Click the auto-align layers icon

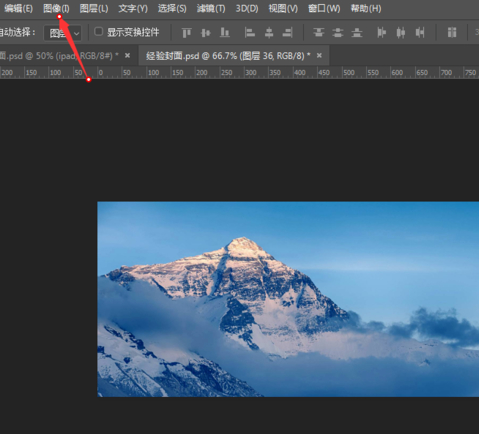(452, 33)
